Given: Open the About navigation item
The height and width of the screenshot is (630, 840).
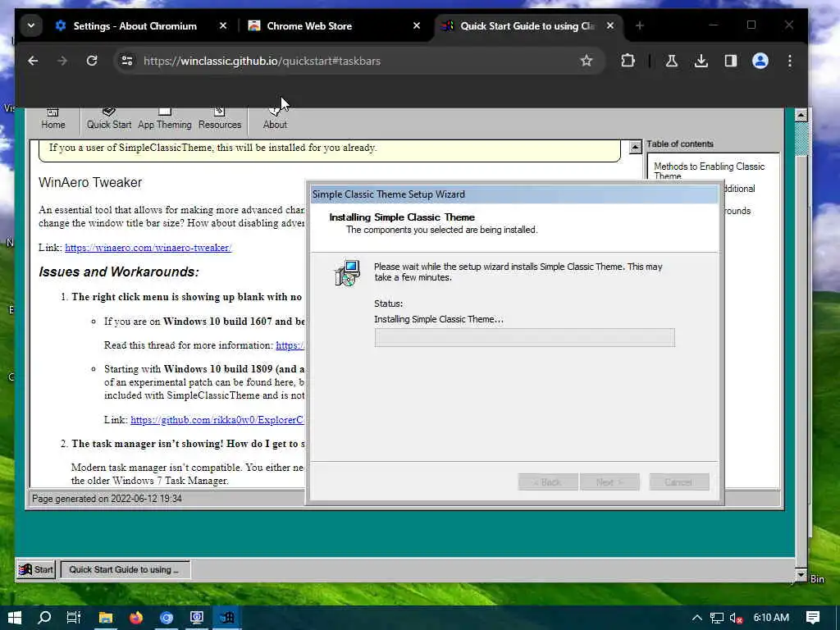Looking at the screenshot, I should click(275, 120).
